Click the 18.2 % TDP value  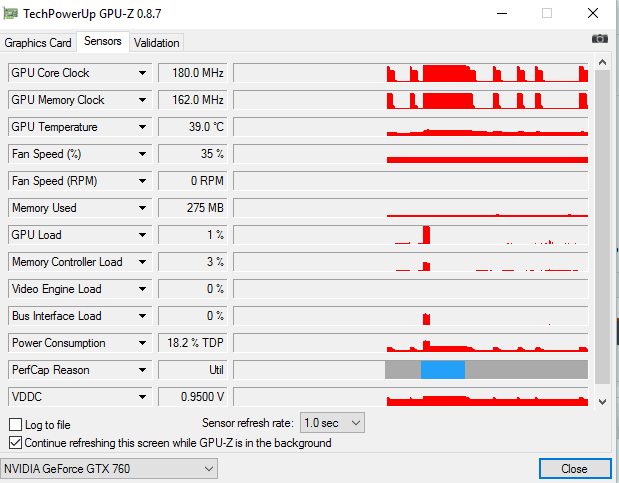point(193,343)
